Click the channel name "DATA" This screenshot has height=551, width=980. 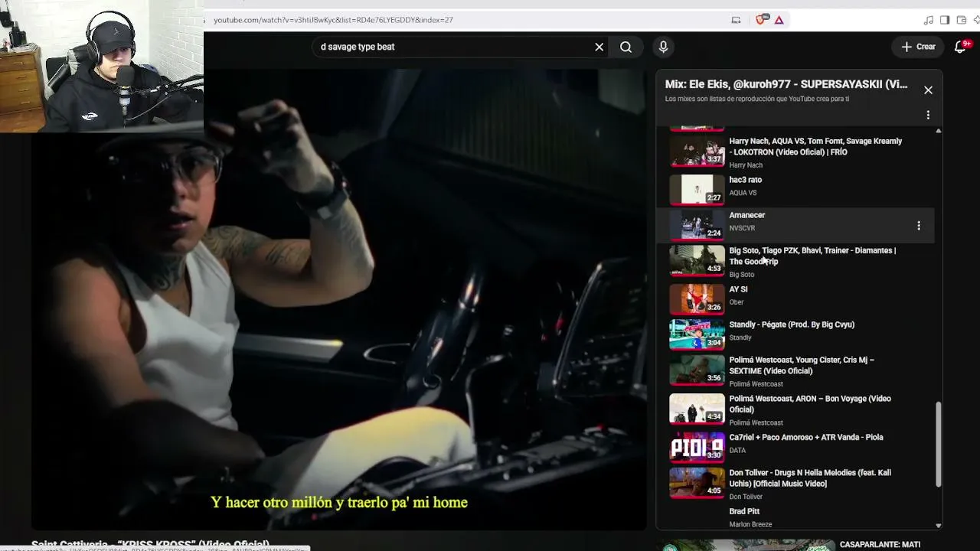pyautogui.click(x=737, y=450)
